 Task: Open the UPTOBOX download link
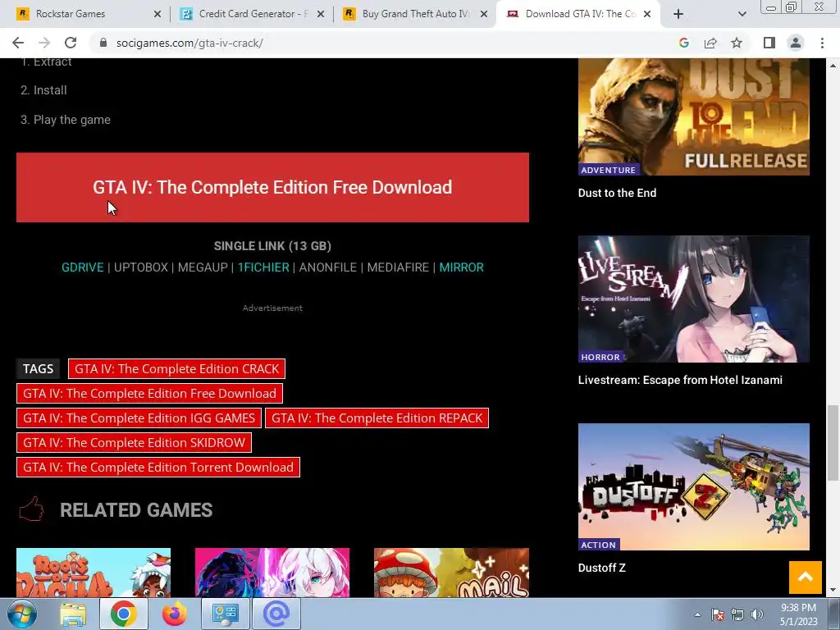[x=141, y=267]
